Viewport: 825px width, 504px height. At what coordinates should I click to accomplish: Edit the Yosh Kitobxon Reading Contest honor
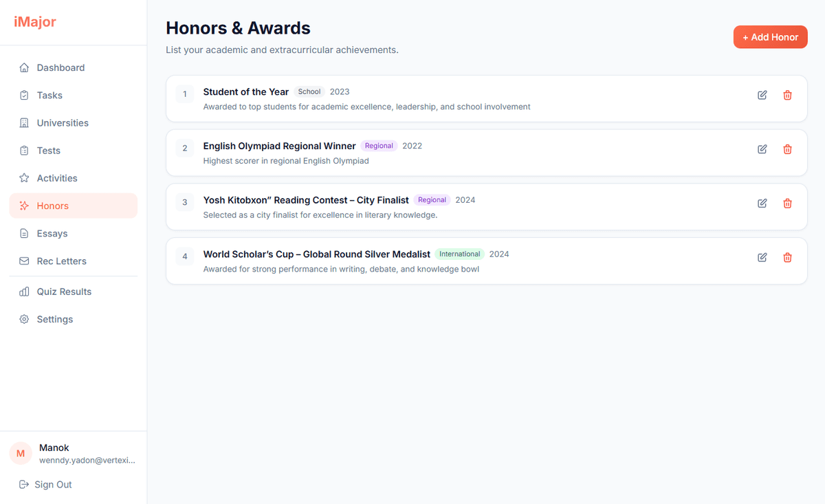click(762, 204)
